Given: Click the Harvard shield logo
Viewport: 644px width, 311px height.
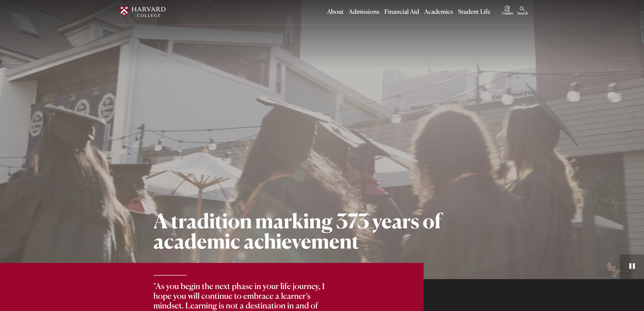Looking at the screenshot, I should pos(124,11).
